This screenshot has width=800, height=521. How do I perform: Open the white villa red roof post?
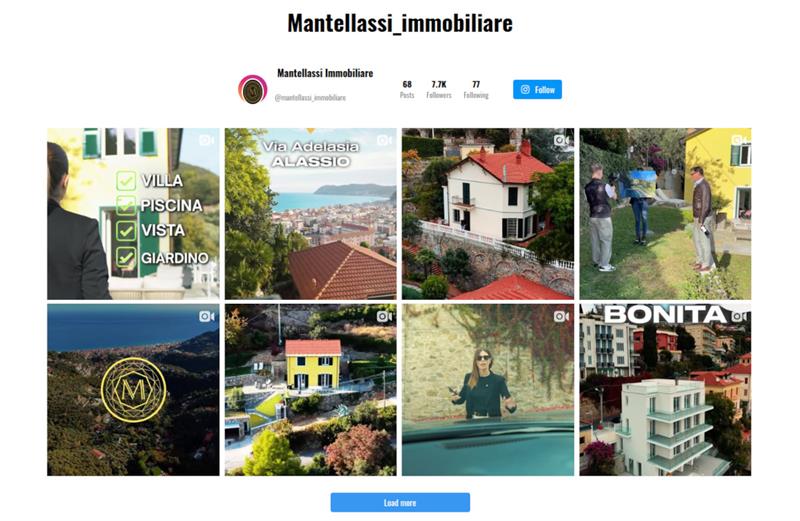pos(488,213)
